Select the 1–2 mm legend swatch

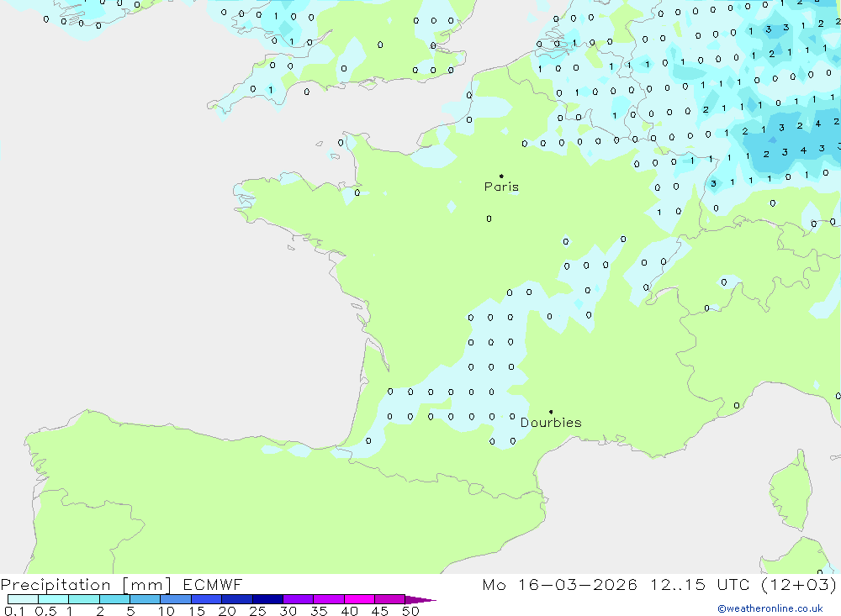[84, 599]
